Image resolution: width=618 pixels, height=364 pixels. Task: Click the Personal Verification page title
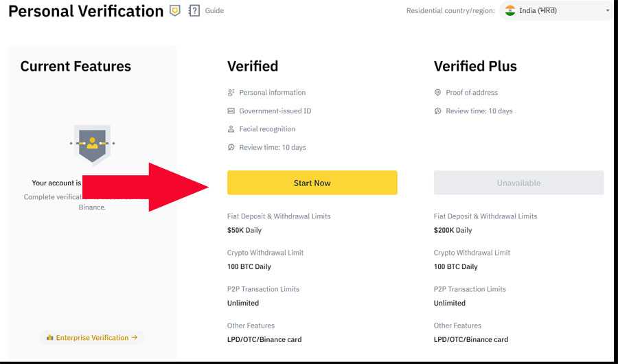pos(86,12)
